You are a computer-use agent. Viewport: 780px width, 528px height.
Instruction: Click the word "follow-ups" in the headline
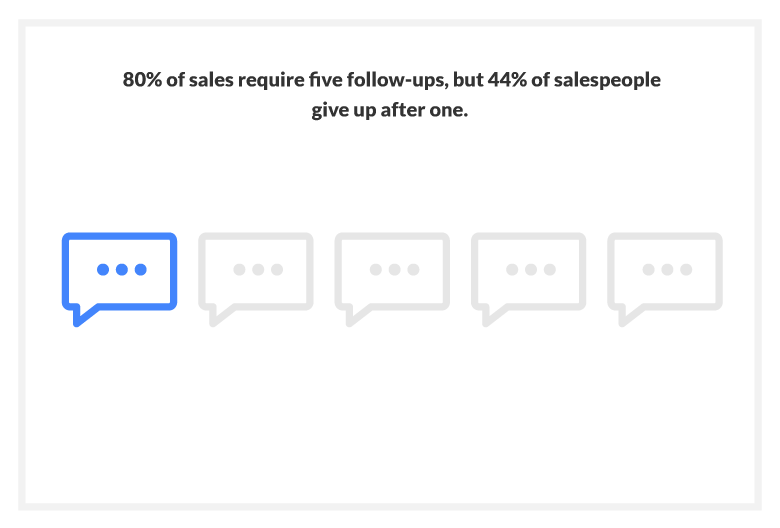pos(397,80)
